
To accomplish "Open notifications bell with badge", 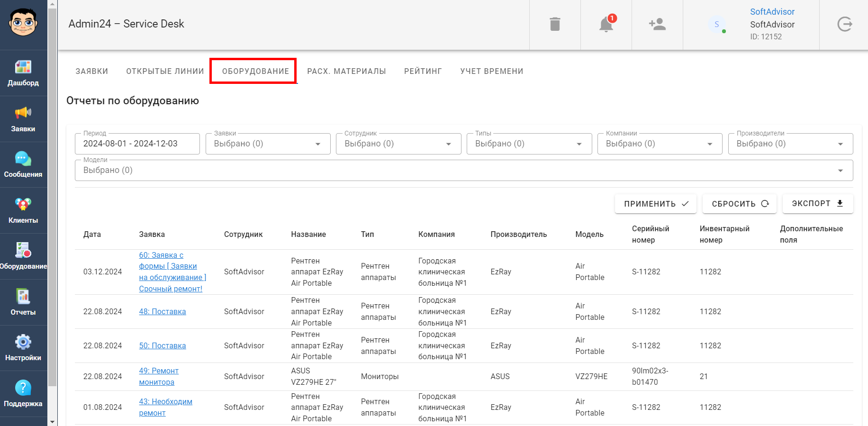I will tap(606, 24).
